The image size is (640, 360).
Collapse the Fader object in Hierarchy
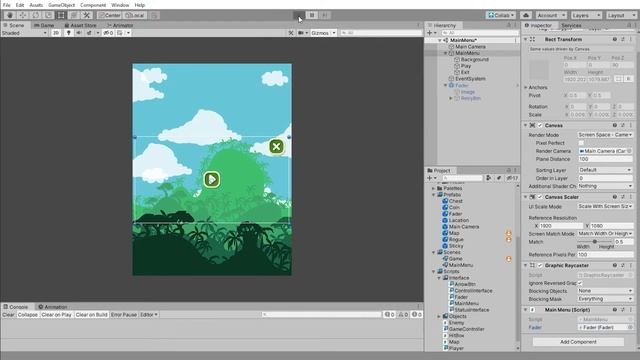point(445,85)
